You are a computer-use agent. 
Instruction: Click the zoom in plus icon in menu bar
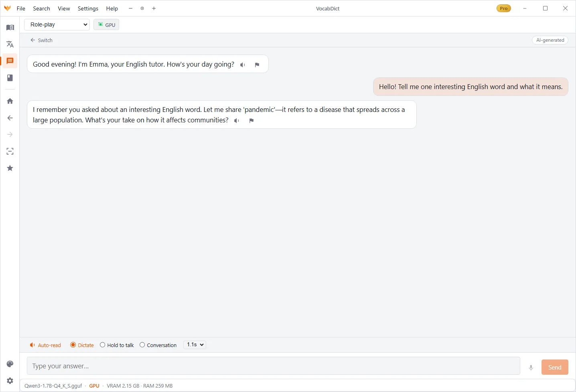154,8
